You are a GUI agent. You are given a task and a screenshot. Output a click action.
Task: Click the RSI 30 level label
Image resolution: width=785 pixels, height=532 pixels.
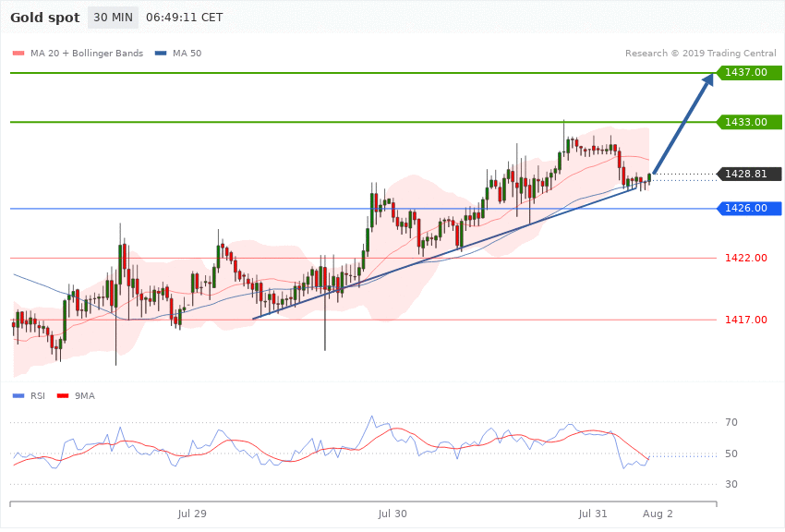pos(731,485)
